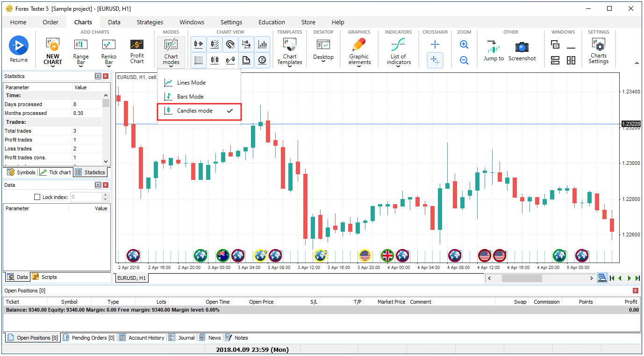Open Charts Settings

[598, 50]
